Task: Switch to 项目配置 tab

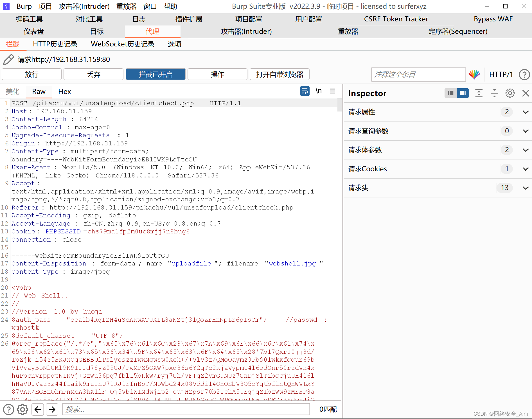Action: click(x=249, y=19)
